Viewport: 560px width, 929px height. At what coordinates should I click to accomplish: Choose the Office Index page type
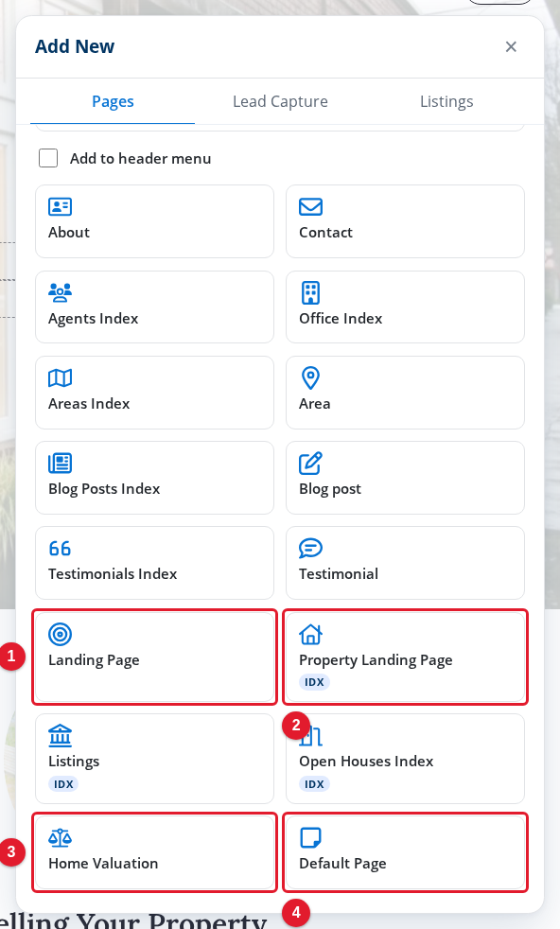(x=405, y=307)
